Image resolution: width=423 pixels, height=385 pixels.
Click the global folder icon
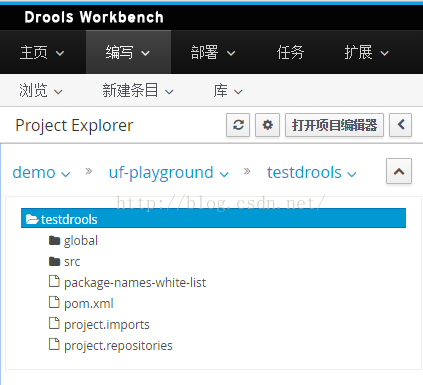[x=54, y=240]
